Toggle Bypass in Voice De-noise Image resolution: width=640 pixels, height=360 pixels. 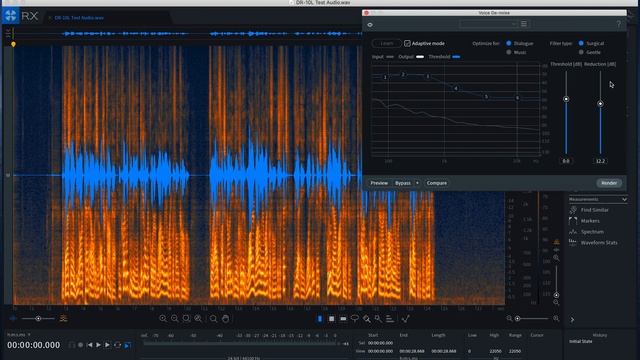[403, 183]
